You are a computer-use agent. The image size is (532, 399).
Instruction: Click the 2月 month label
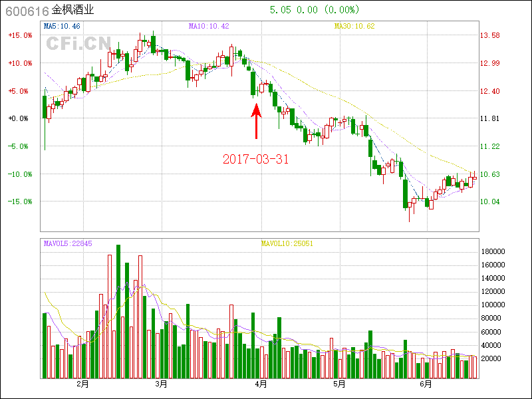pyautogui.click(x=82, y=384)
